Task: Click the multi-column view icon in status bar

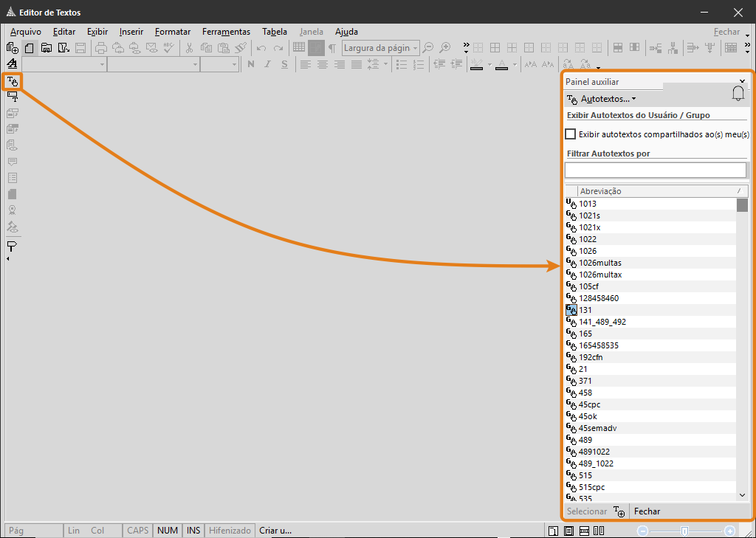Action: click(x=599, y=531)
